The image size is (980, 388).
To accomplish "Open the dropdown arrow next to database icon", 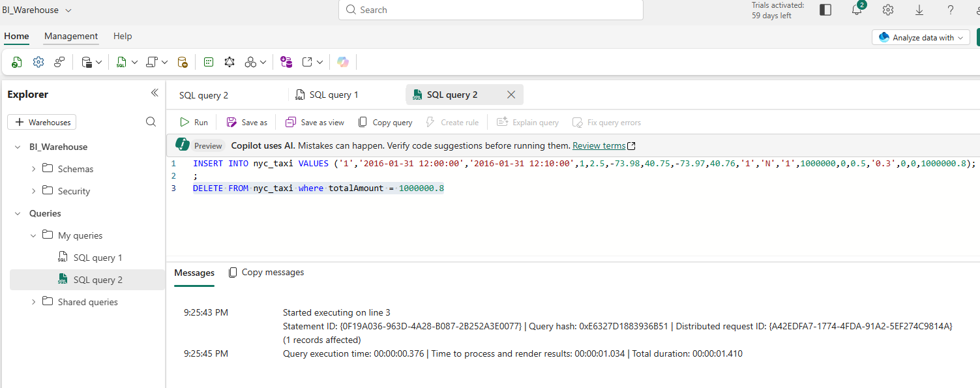I will click(99, 62).
